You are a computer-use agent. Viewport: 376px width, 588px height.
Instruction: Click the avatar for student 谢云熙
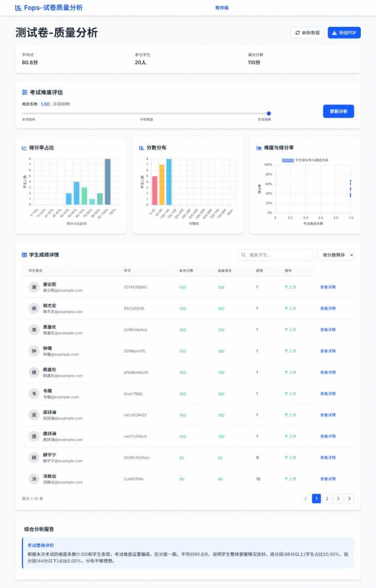[34, 287]
